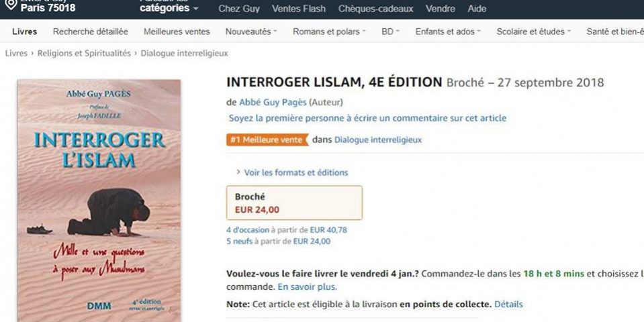Image resolution: width=644 pixels, height=322 pixels.
Task: Open Recherche détaillée
Action: [91, 32]
